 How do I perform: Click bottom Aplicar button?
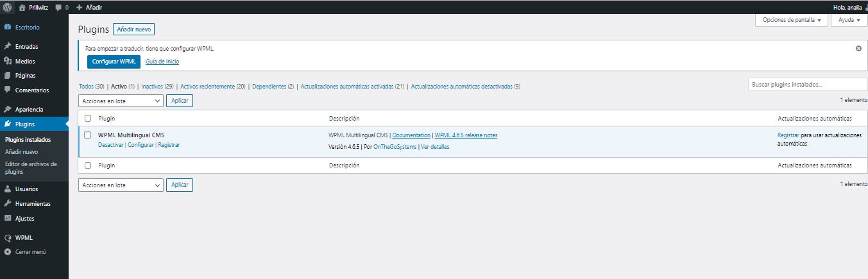click(x=180, y=185)
